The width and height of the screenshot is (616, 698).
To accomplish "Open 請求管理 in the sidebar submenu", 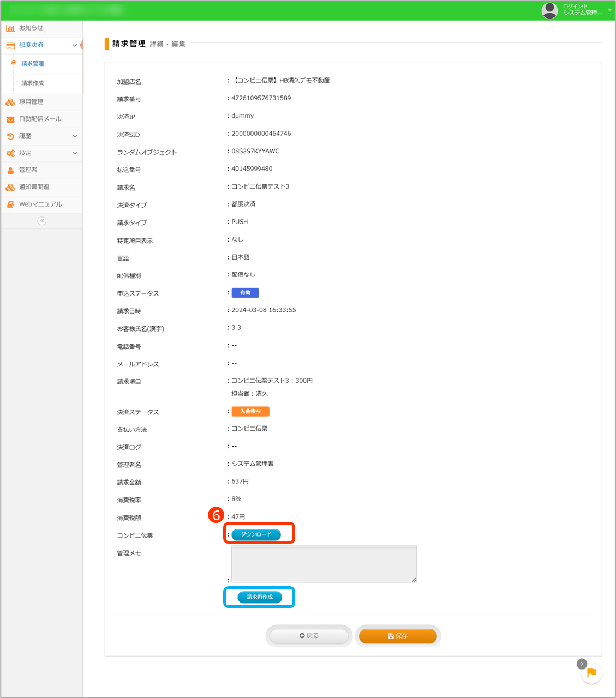I will tap(33, 64).
